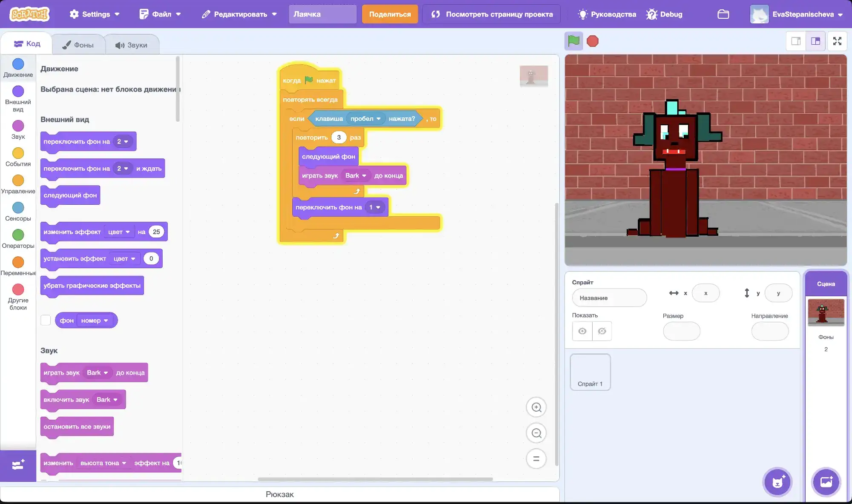Select the Переменные block category
Image resolution: width=852 pixels, height=504 pixels.
click(x=18, y=266)
